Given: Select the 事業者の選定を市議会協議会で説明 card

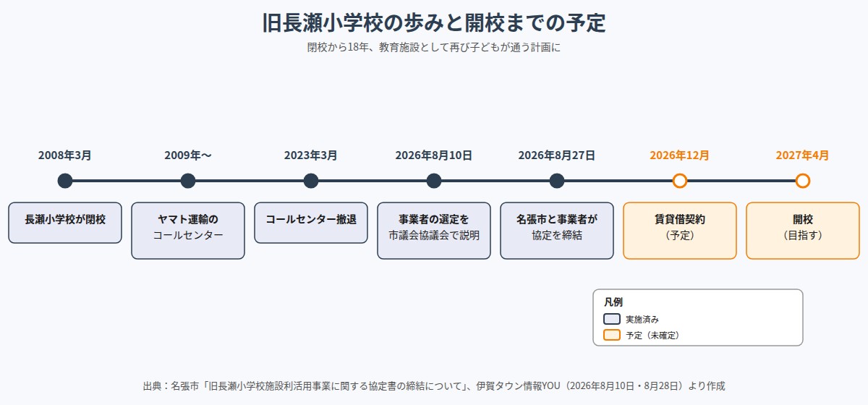Looking at the screenshot, I should pyautogui.click(x=434, y=231).
